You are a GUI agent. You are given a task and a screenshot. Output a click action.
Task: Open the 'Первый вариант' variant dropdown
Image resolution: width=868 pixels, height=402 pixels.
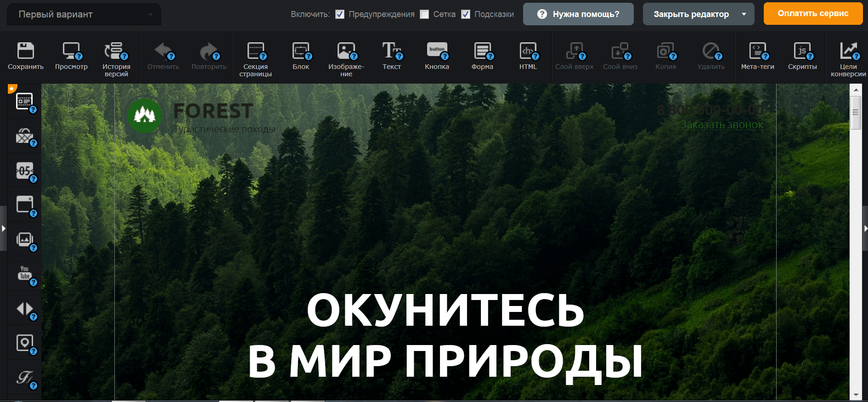tap(84, 14)
